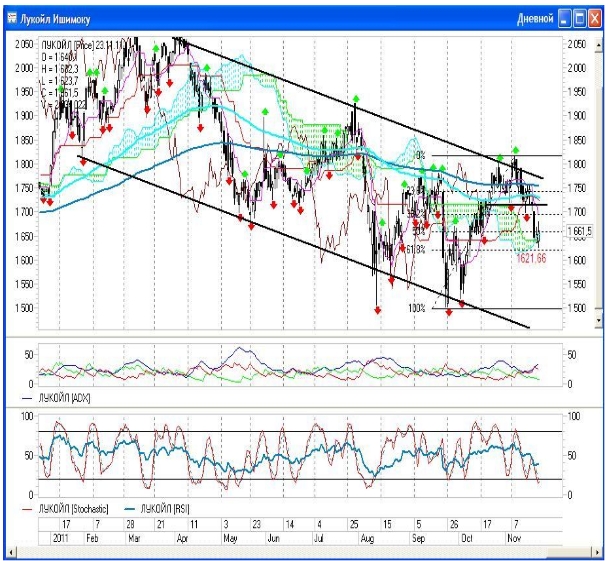Click the green up arrow at the late July peak

pos(356,99)
